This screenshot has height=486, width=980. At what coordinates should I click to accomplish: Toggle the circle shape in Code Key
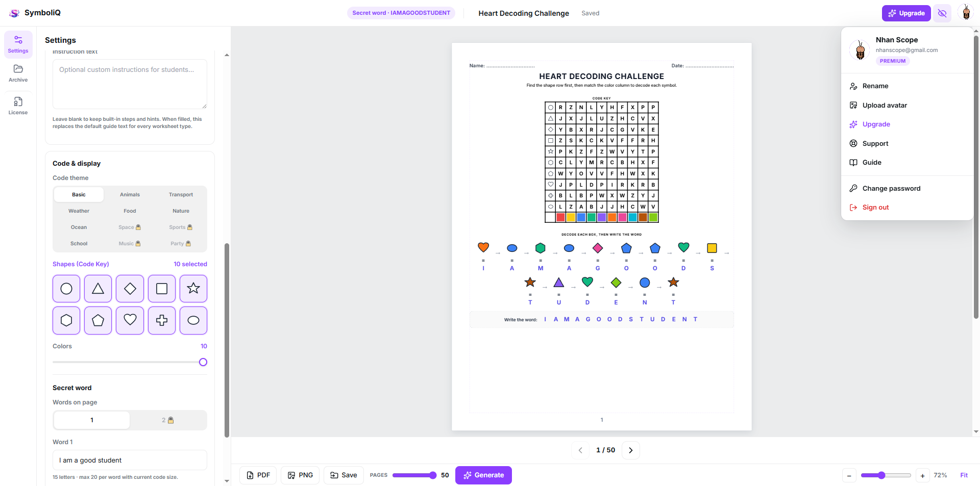pyautogui.click(x=66, y=289)
